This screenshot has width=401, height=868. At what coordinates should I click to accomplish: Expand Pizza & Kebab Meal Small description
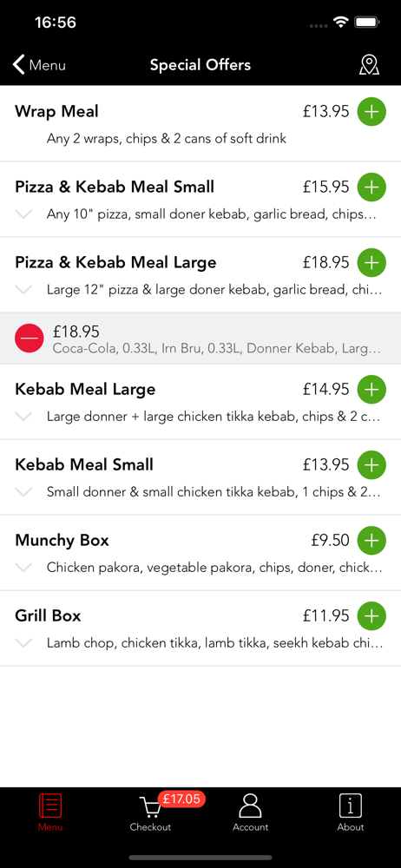[23, 214]
